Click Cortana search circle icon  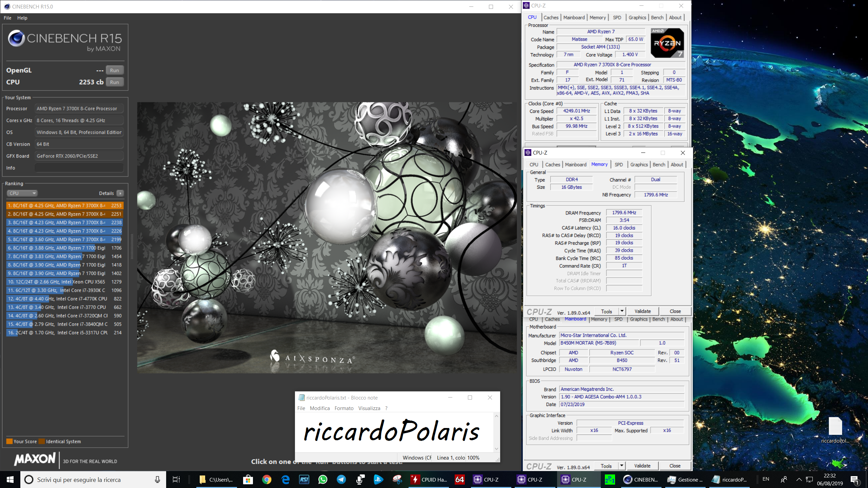tap(29, 480)
